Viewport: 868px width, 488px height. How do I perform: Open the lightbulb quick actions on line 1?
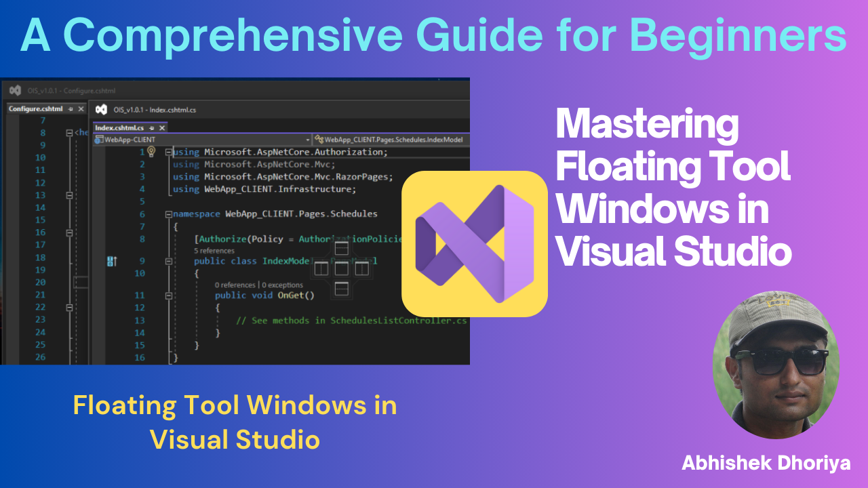tap(152, 152)
